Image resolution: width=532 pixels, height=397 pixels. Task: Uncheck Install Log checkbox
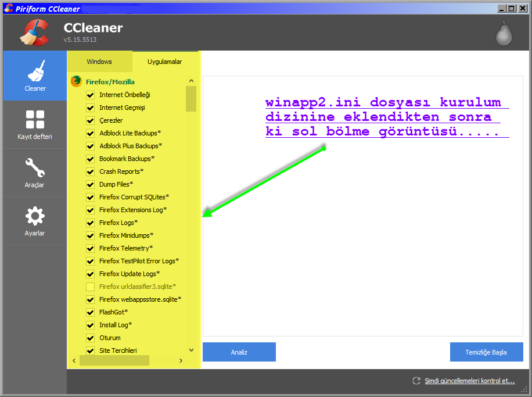coord(90,326)
